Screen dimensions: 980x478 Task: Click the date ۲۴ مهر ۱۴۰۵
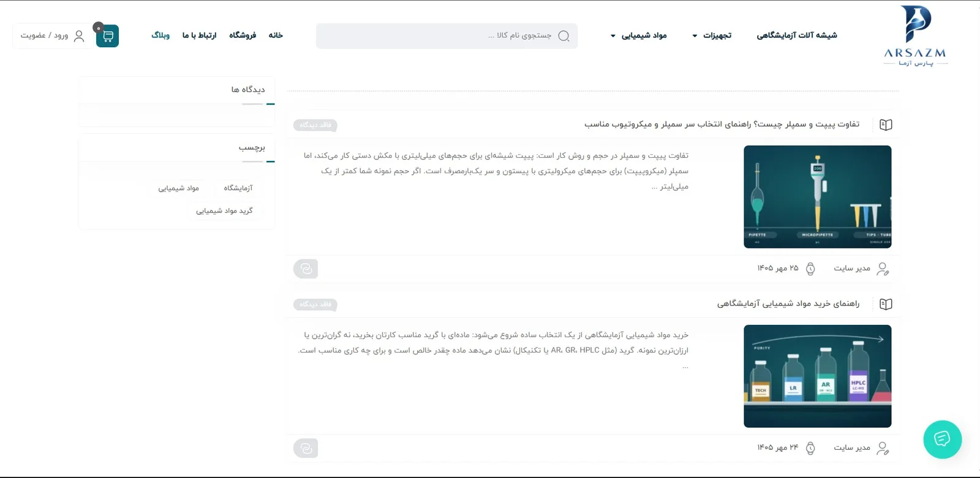(778, 448)
